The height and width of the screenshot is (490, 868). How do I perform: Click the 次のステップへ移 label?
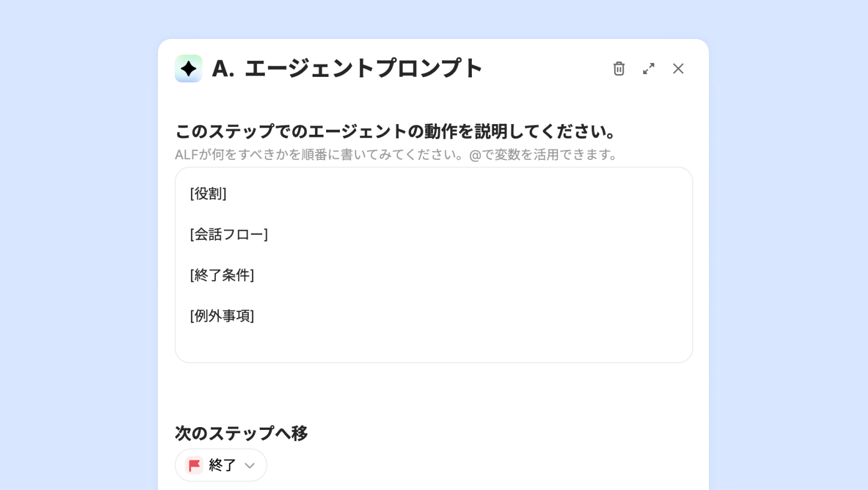[241, 433]
